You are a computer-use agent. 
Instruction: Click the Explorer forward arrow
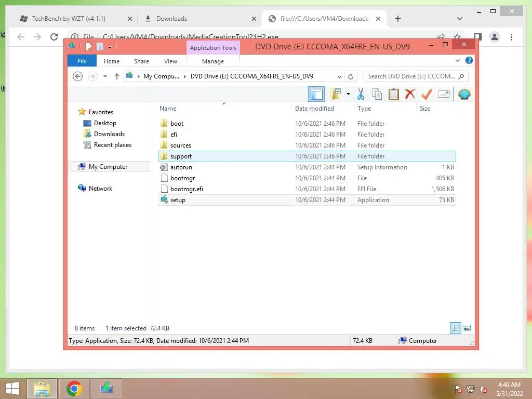(92, 76)
